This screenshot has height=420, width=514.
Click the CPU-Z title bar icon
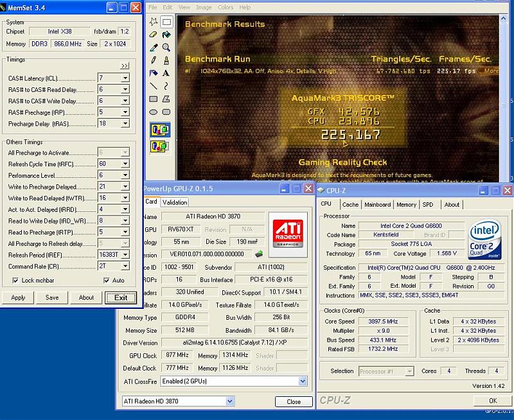[x=321, y=190]
